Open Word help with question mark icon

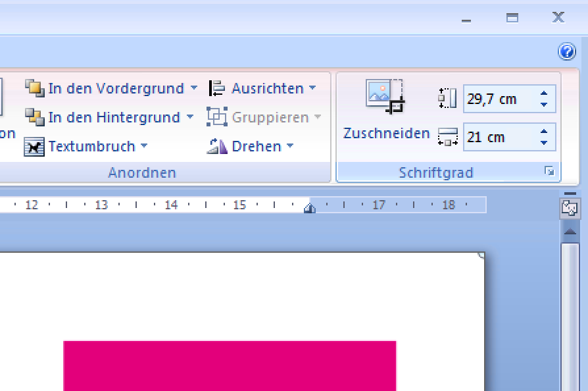coord(566,51)
